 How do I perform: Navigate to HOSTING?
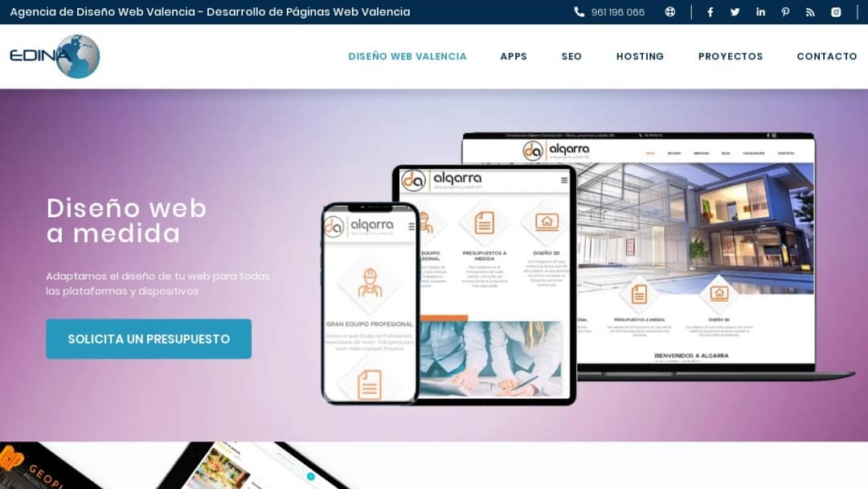point(640,56)
